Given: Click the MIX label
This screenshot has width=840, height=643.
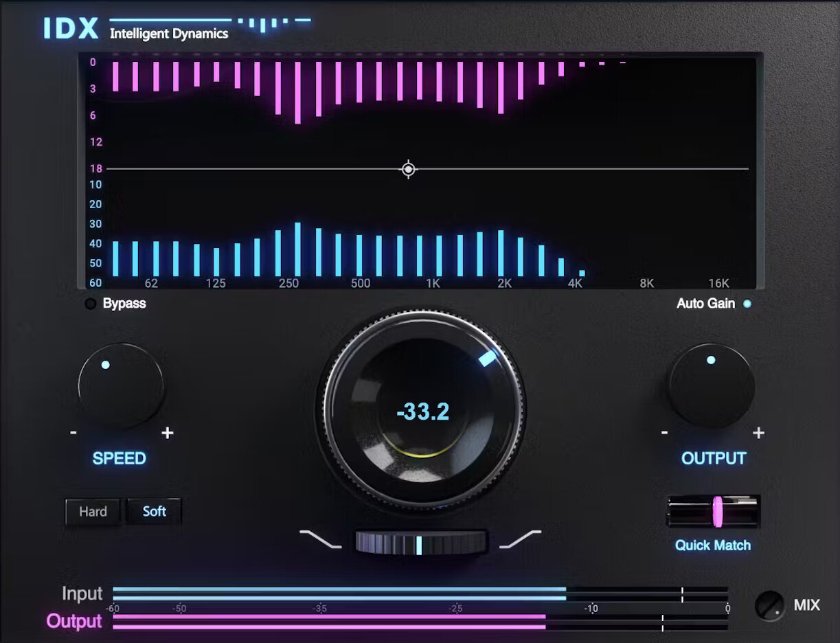Looking at the screenshot, I should [807, 605].
